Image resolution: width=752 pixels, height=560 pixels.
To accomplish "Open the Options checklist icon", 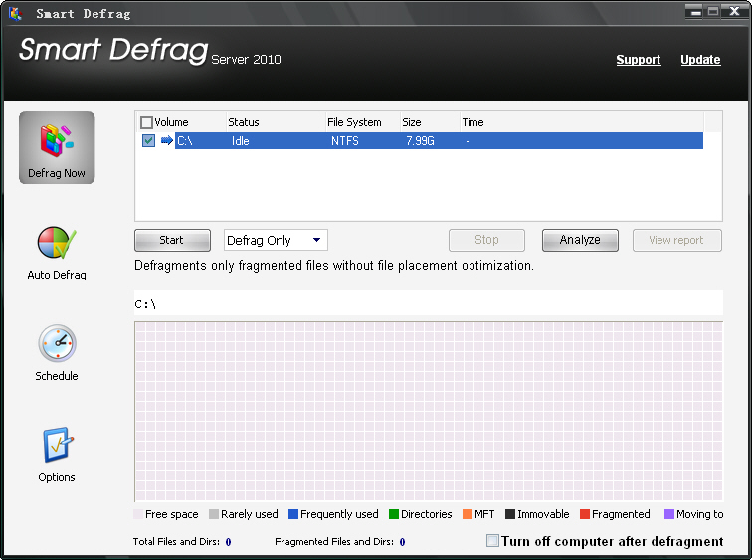I will point(58,445).
